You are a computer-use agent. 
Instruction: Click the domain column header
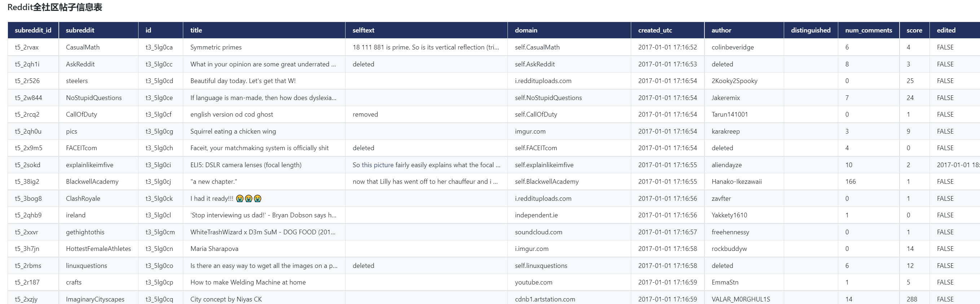[x=570, y=30]
